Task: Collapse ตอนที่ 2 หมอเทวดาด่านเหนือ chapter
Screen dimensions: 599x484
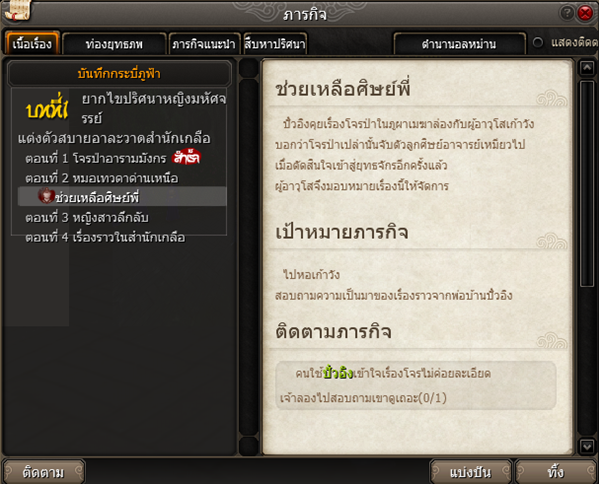Action: (x=102, y=178)
